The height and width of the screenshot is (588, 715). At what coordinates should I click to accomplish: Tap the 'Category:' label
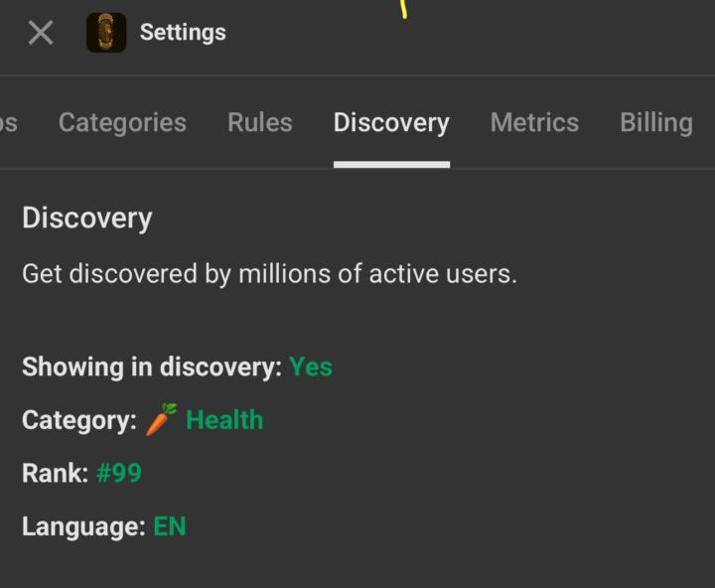[79, 420]
